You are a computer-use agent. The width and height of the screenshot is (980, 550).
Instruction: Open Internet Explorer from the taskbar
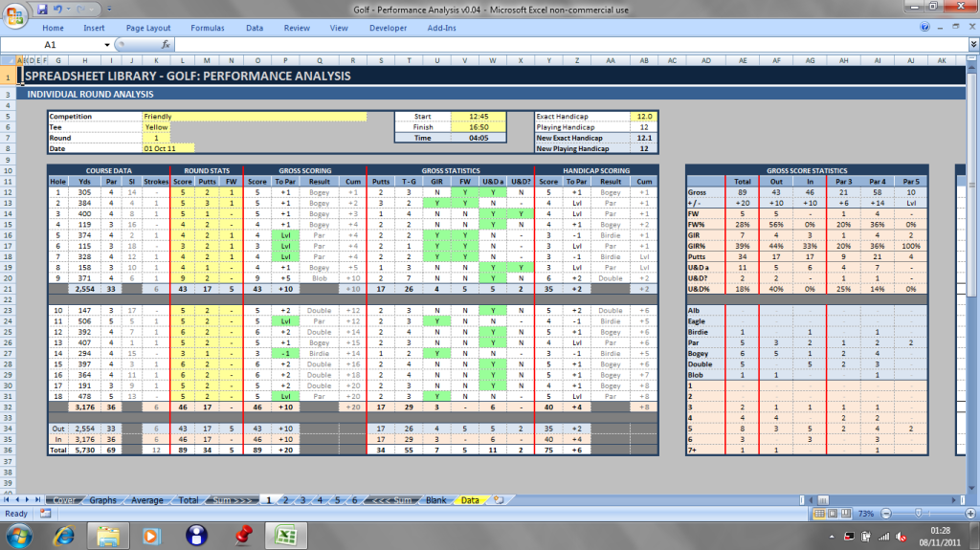click(65, 534)
